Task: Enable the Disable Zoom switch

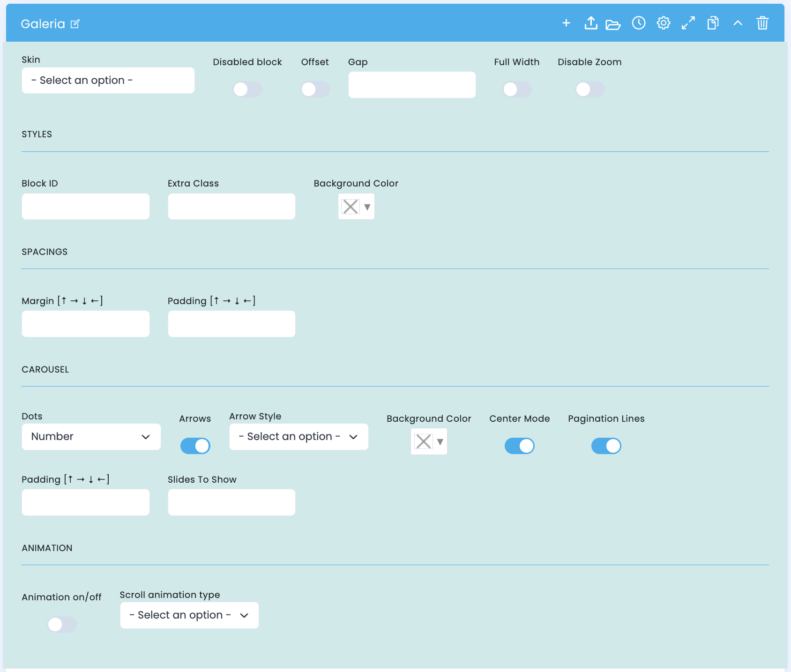Action: [x=590, y=90]
